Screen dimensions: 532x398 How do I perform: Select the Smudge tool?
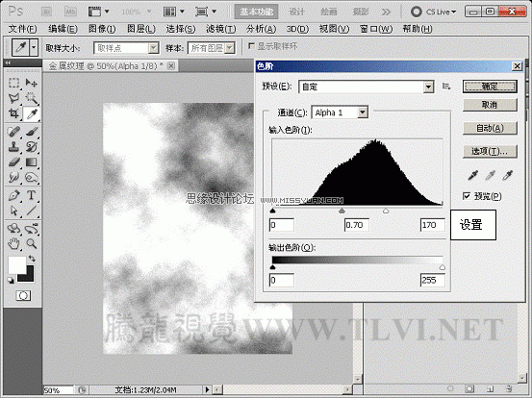pos(13,177)
